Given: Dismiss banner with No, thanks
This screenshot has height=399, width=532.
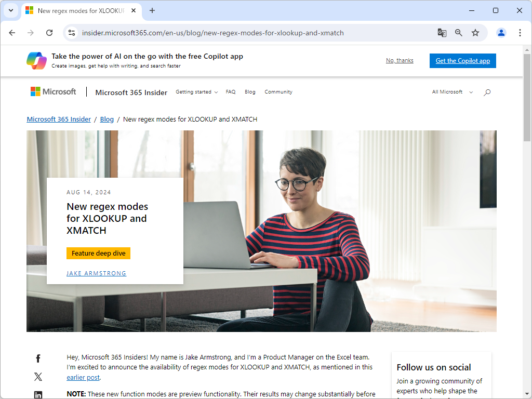Looking at the screenshot, I should click(400, 60).
